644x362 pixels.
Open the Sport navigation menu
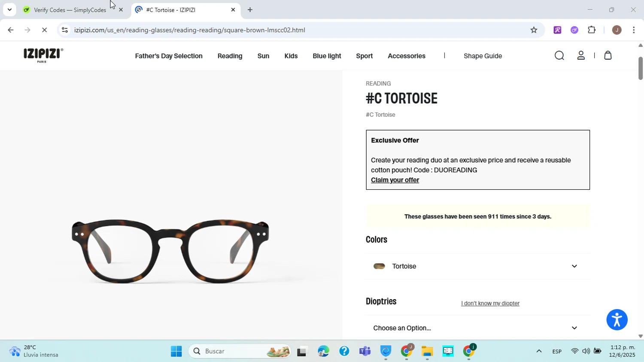[364, 56]
